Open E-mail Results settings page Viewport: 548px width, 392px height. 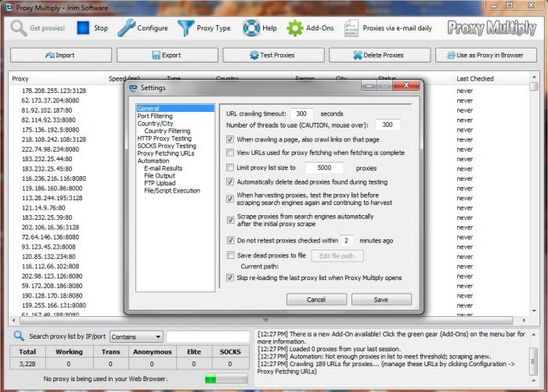[163, 168]
